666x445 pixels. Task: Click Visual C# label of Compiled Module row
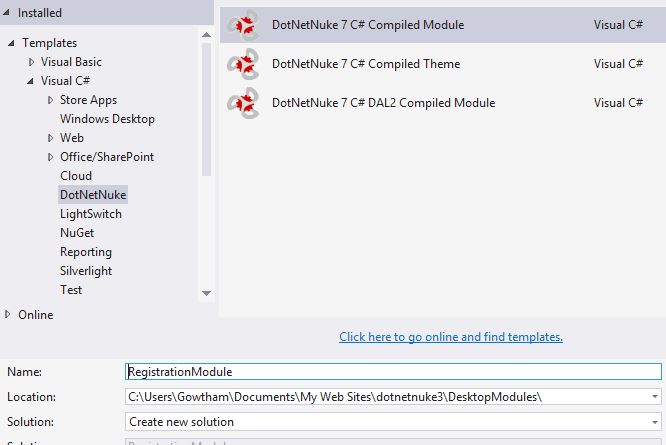pyautogui.click(x=618, y=25)
